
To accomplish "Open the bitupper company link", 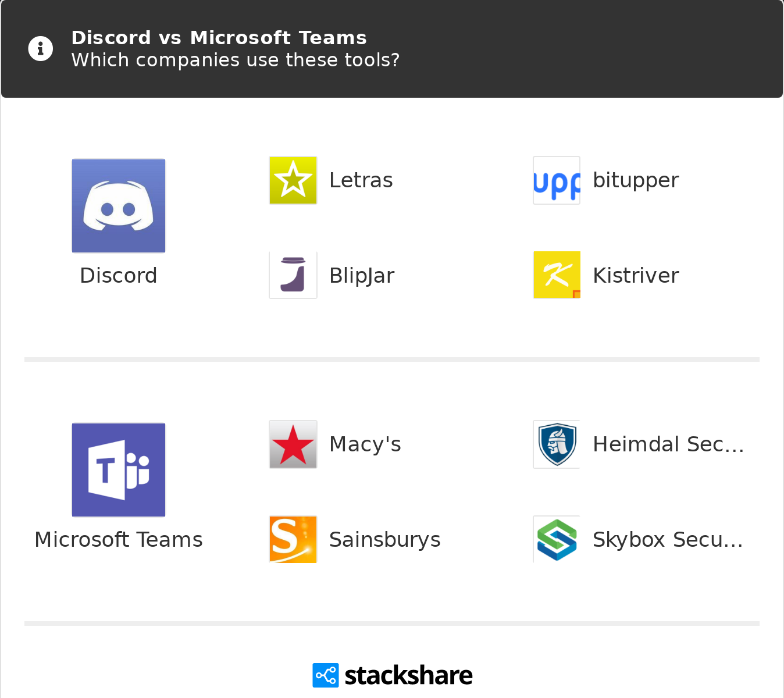I will (636, 180).
